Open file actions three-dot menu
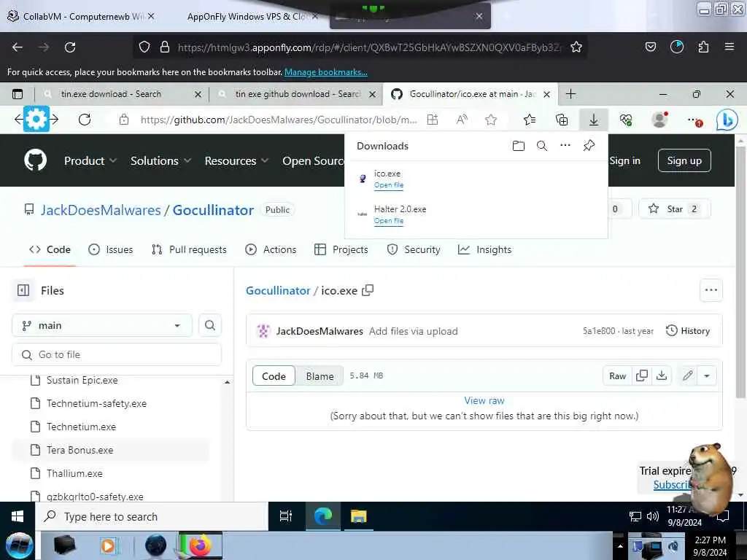Image resolution: width=747 pixels, height=560 pixels. [x=711, y=290]
